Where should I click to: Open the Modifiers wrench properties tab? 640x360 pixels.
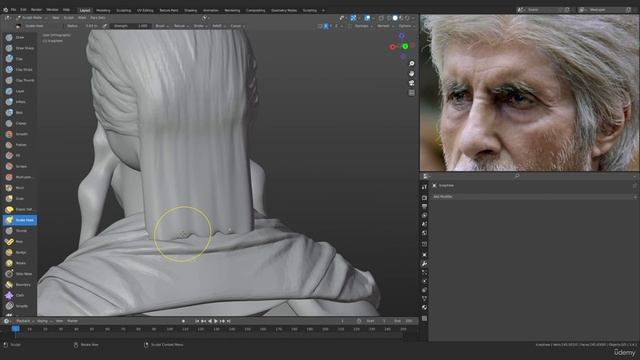[424, 264]
